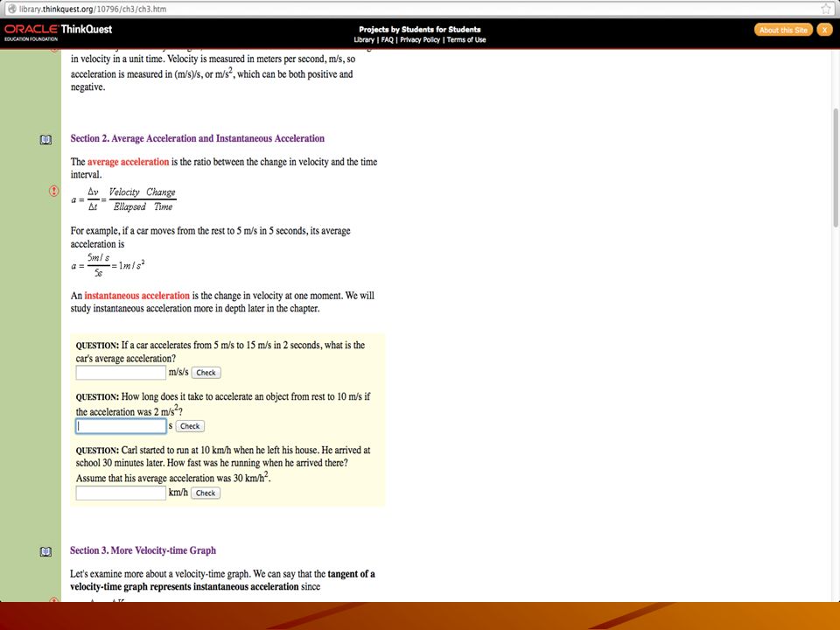The height and width of the screenshot is (630, 840).
Task: Click the Oracle ThinkQuest logo
Action: (59, 32)
